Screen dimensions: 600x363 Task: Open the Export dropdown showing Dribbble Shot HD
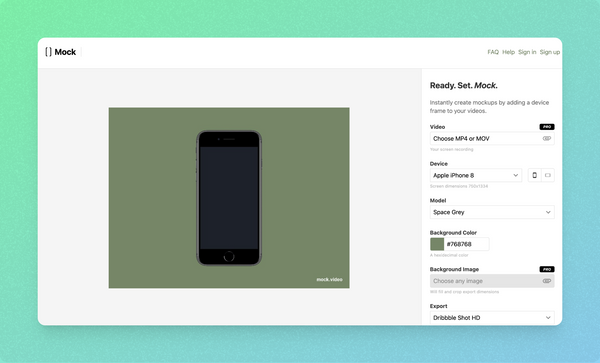tap(492, 317)
